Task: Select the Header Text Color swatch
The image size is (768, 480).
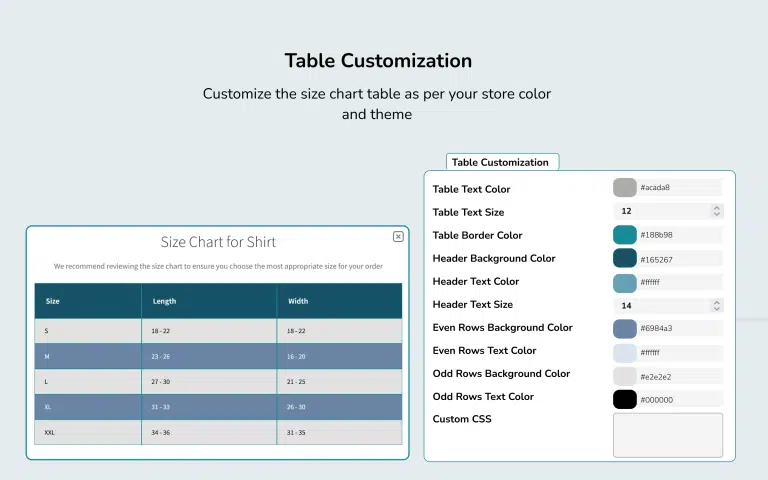Action: 624,282
